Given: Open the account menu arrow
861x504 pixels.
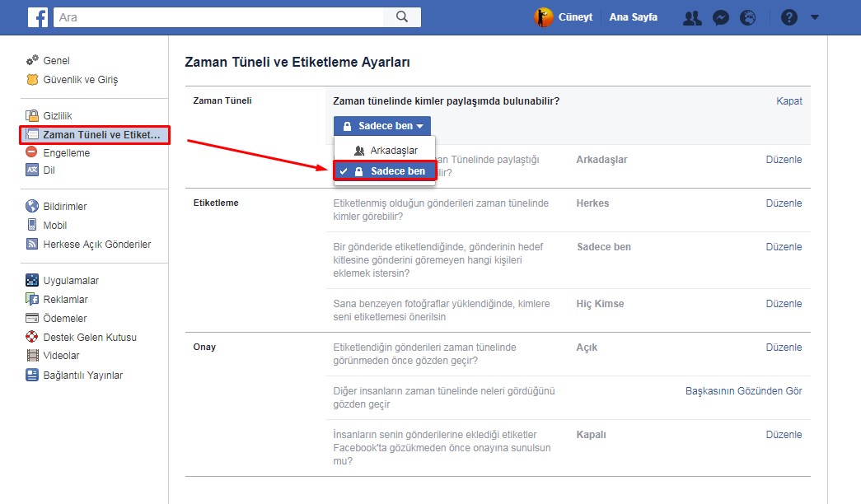Looking at the screenshot, I should [815, 17].
